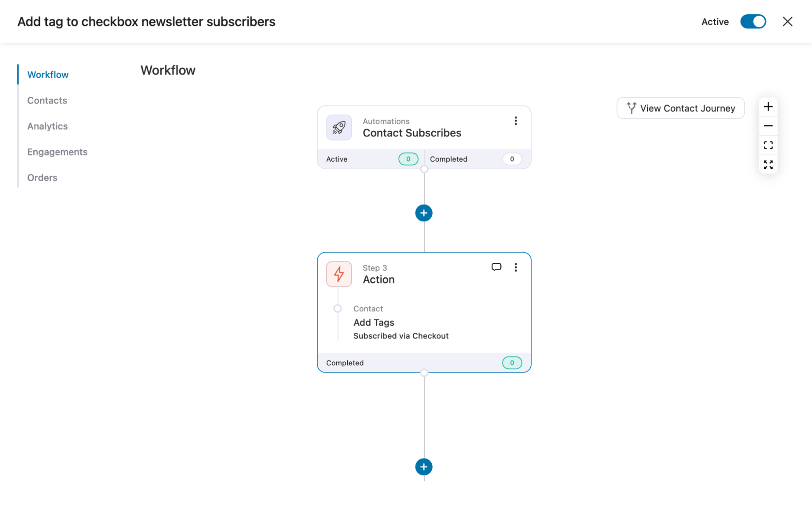This screenshot has width=812, height=523.
Task: Switch to the Contacts tab
Action: tap(47, 100)
